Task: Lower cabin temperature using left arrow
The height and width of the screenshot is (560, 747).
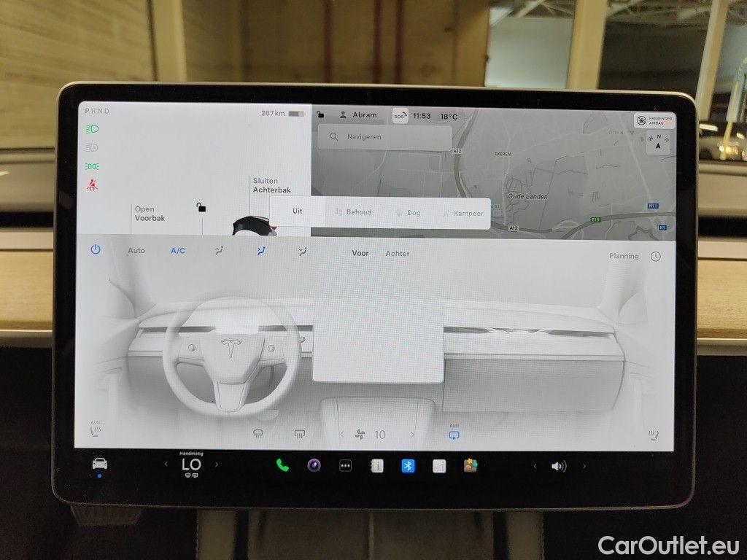Action: pyautogui.click(x=166, y=464)
